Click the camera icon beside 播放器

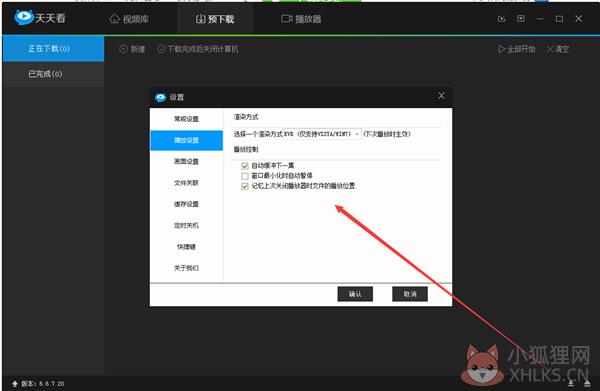point(287,19)
